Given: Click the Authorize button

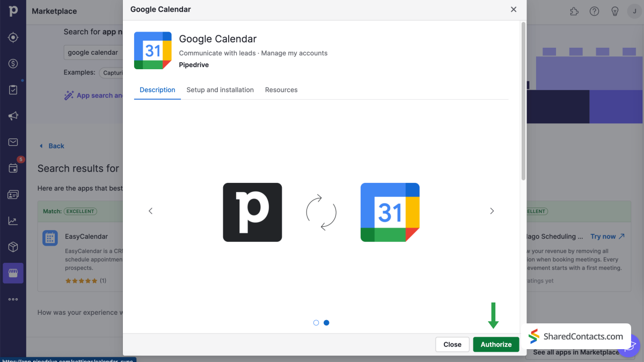Looking at the screenshot, I should tap(496, 344).
